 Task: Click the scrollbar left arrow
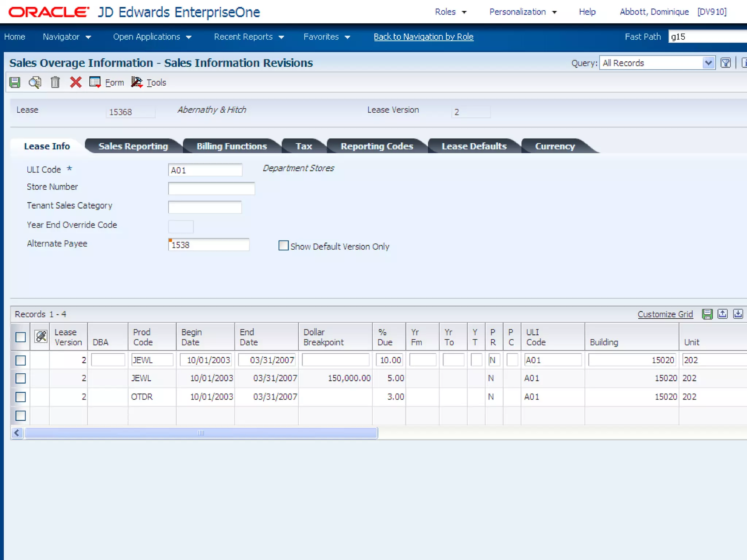point(17,433)
